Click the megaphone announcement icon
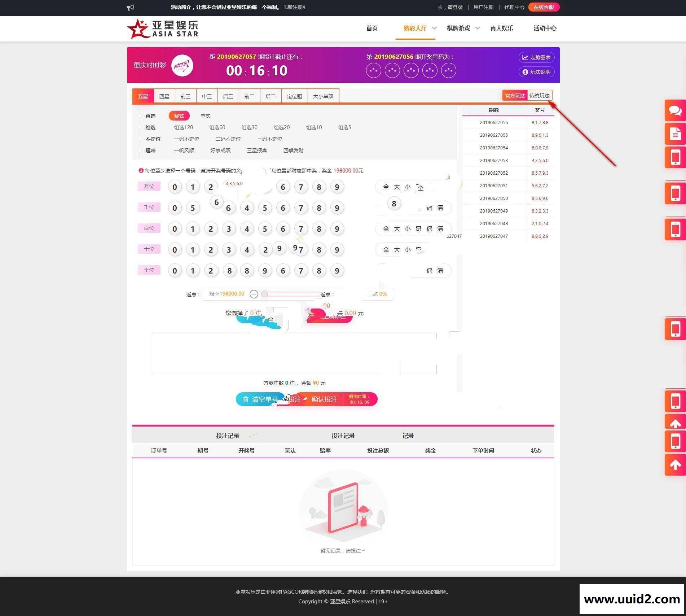 pos(131,7)
